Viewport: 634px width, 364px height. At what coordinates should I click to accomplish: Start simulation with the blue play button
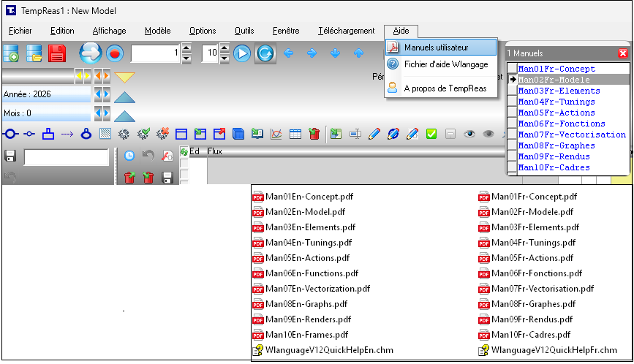click(x=242, y=53)
